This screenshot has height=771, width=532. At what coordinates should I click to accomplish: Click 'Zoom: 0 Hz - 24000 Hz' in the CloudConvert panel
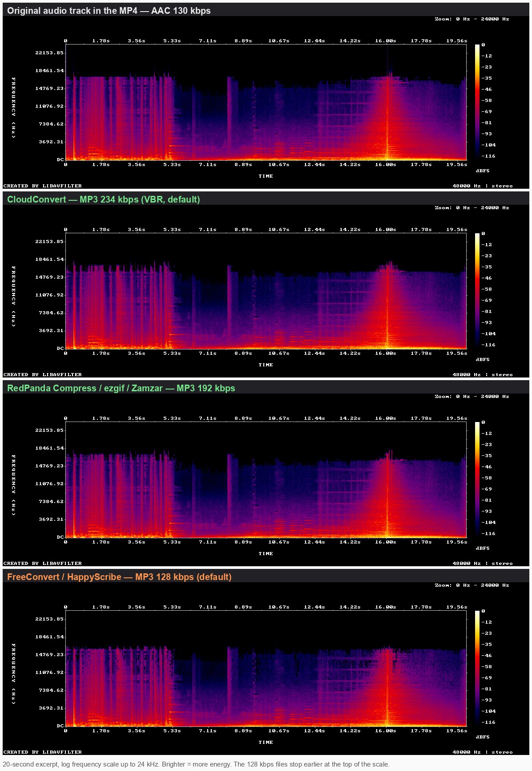coord(472,208)
